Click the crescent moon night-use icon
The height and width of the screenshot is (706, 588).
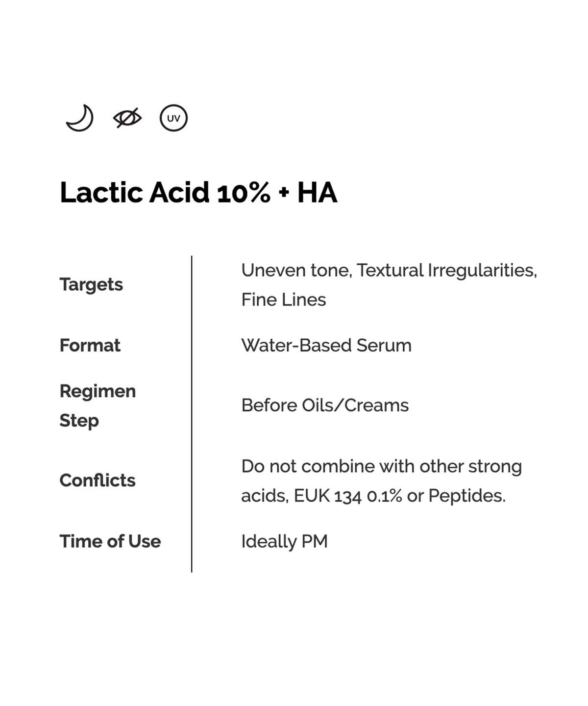[x=80, y=118]
